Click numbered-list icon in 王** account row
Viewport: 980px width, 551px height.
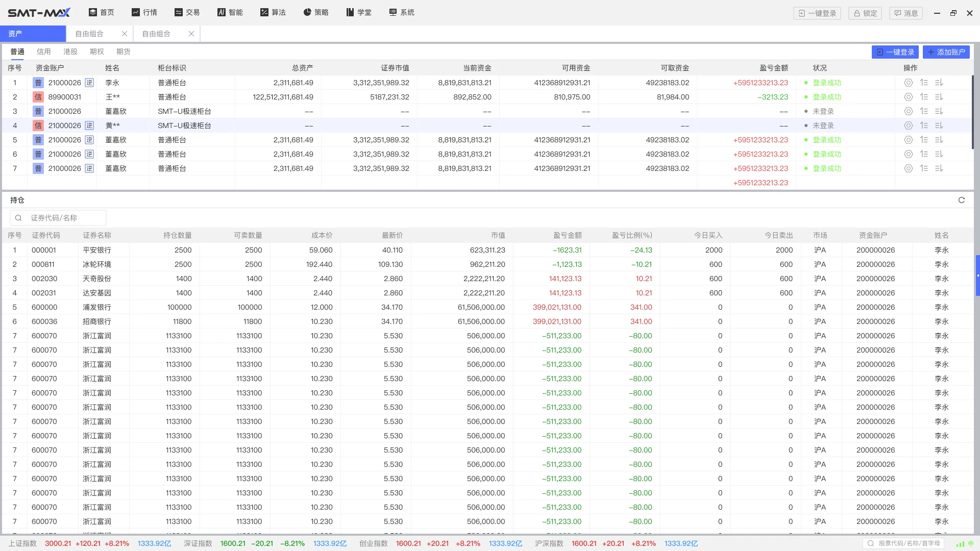click(924, 97)
